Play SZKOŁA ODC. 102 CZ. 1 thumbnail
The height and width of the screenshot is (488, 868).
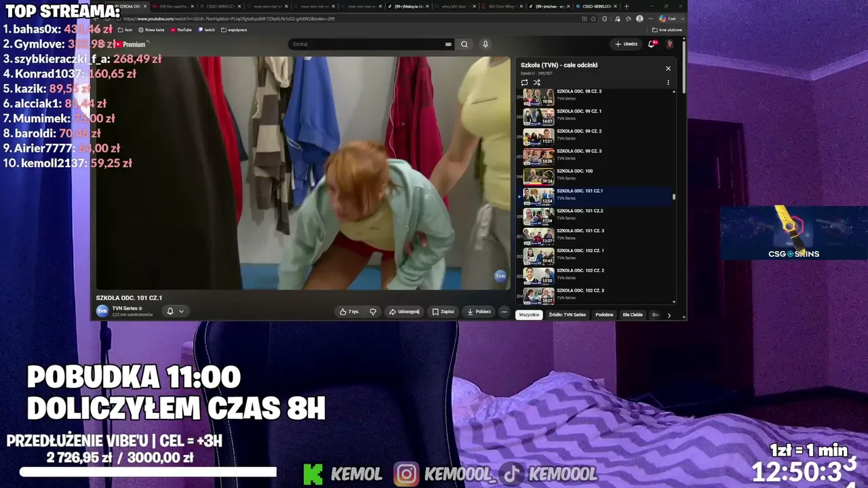click(x=538, y=257)
